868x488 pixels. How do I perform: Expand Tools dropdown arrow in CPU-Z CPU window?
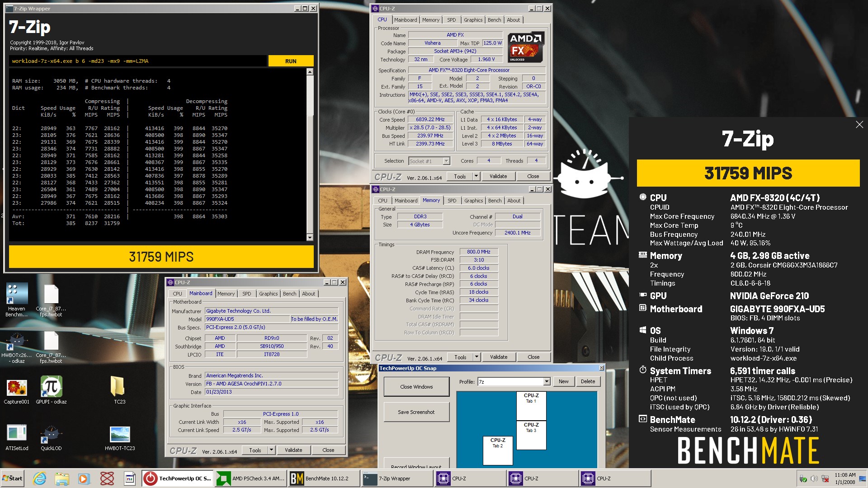pyautogui.click(x=476, y=176)
